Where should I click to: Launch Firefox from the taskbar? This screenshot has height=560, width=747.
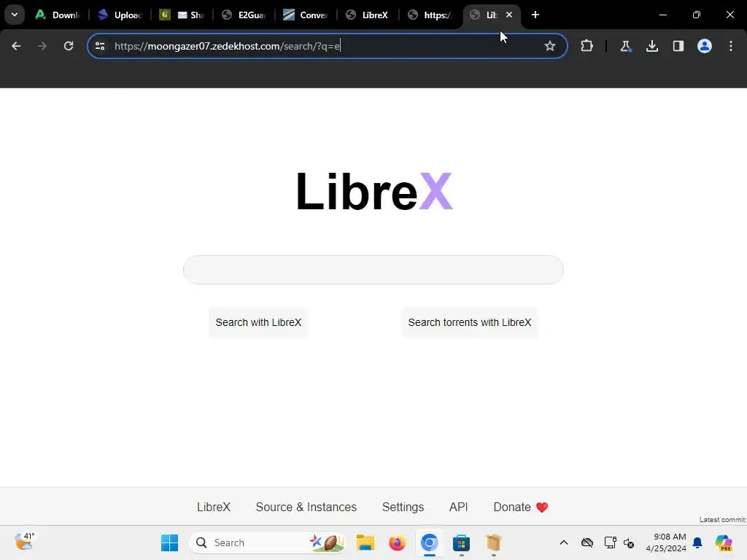tap(398, 542)
